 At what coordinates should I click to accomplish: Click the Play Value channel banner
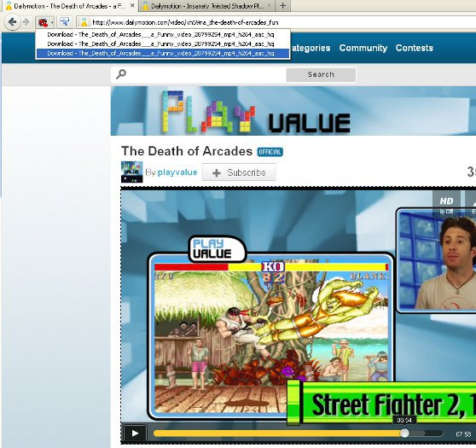[293, 111]
